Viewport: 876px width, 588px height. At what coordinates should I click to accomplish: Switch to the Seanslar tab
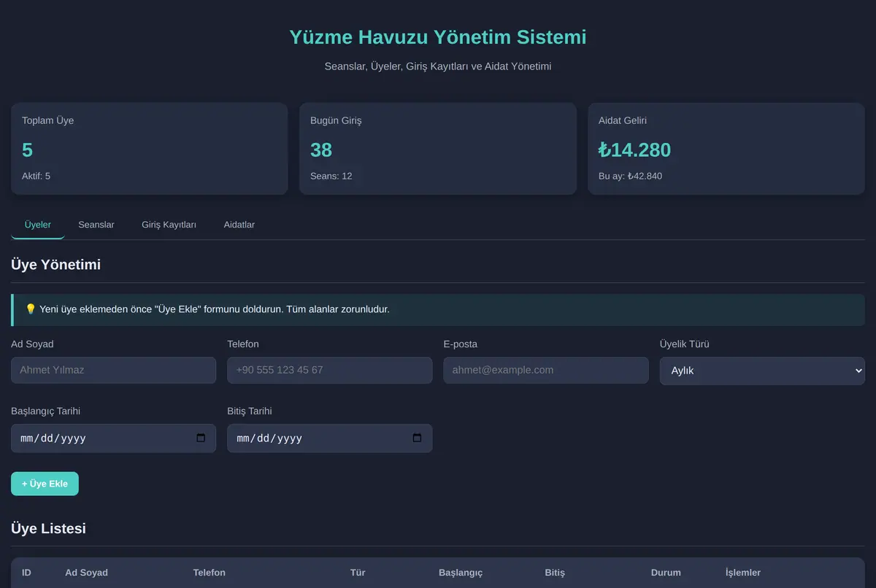point(96,225)
